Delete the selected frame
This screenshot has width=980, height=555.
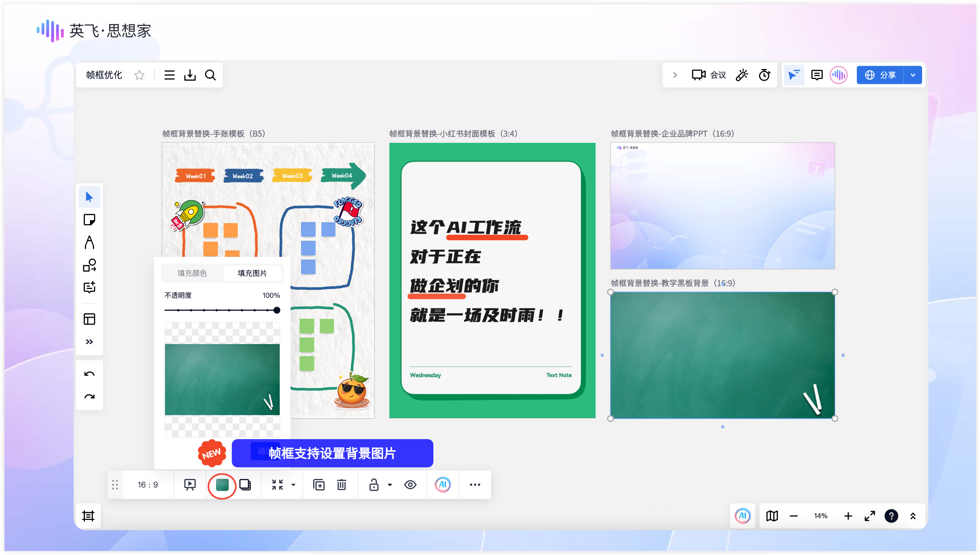pos(341,485)
